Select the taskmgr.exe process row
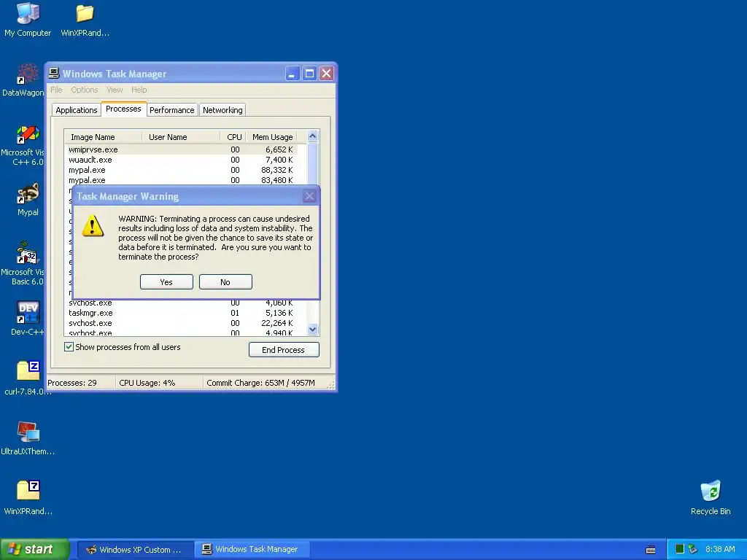The height and width of the screenshot is (560, 747). click(182, 313)
